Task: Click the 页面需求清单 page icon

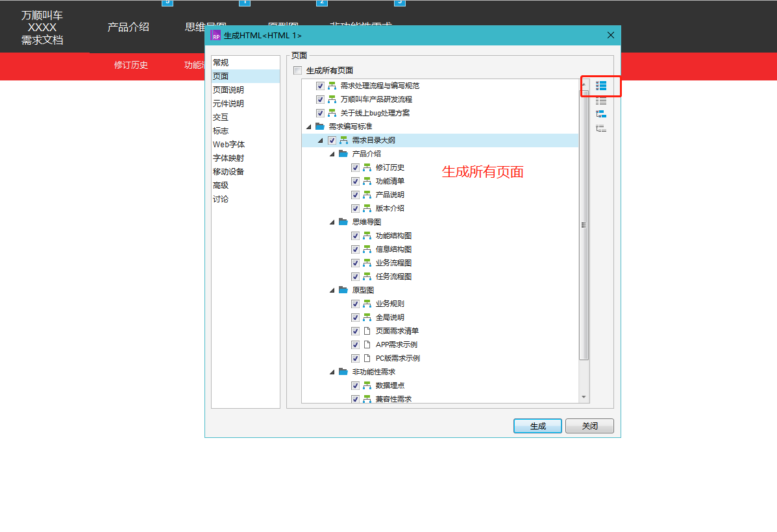Action: (367, 331)
